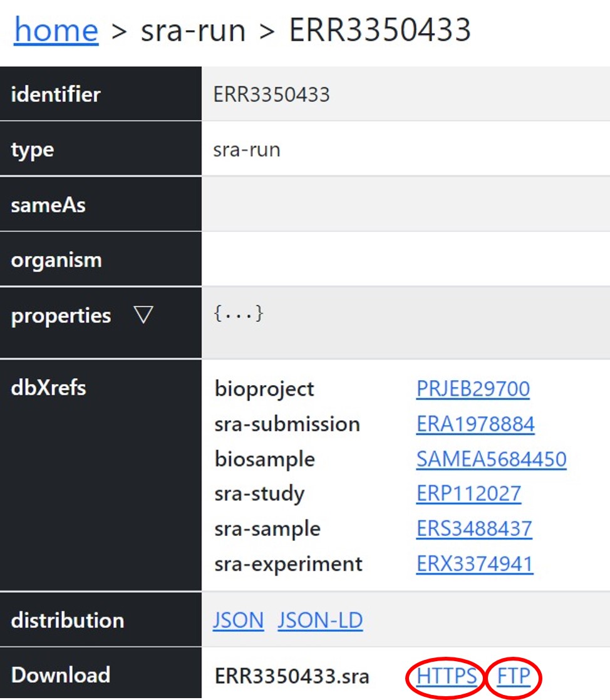610x700 pixels.
Task: Download the .sra file via HTTPS
Action: pyautogui.click(x=447, y=676)
